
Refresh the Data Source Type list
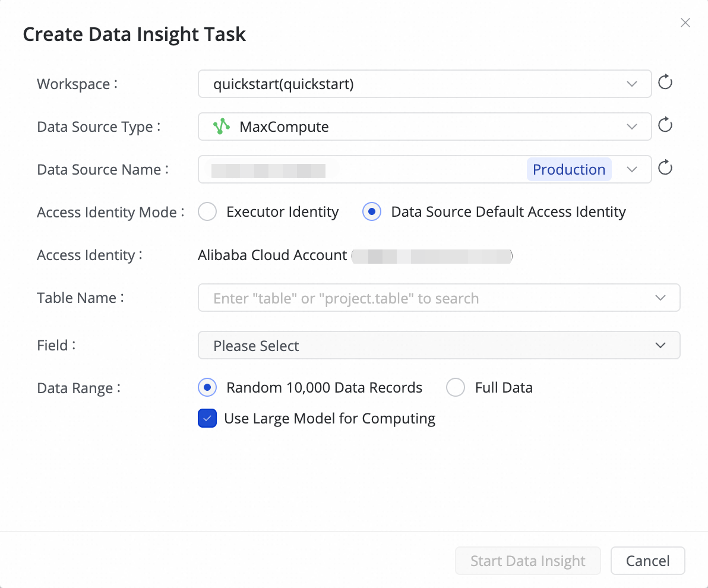665,125
